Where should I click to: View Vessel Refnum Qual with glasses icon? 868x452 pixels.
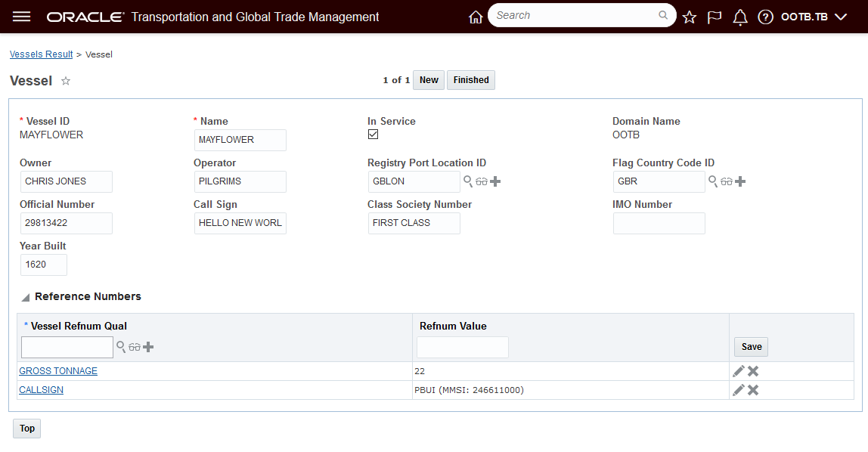[x=135, y=347]
